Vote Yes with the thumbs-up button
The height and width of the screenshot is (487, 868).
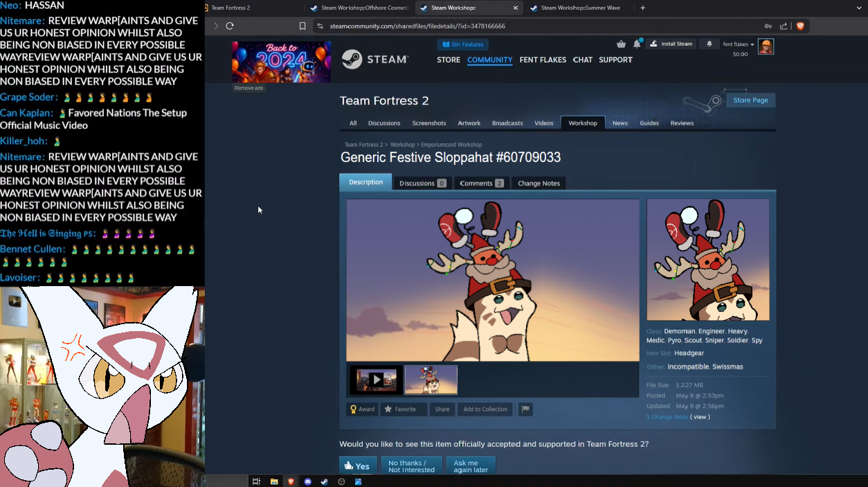[358, 466]
